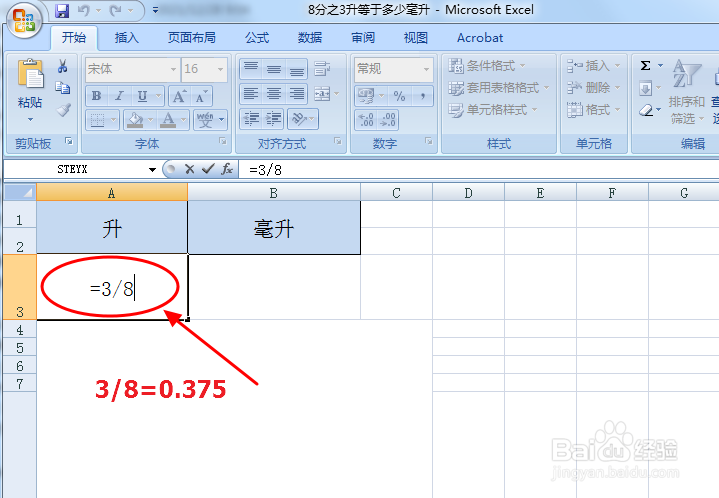Click the Office button logo

click(x=24, y=20)
